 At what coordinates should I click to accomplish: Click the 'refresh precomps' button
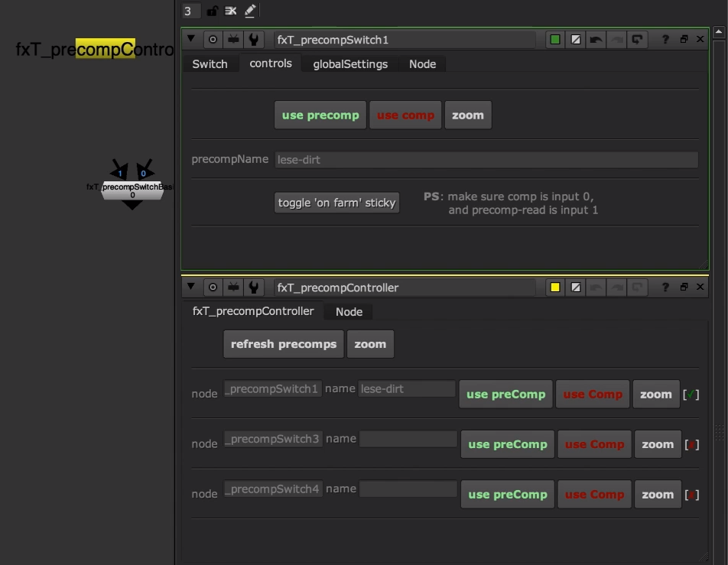pyautogui.click(x=283, y=344)
